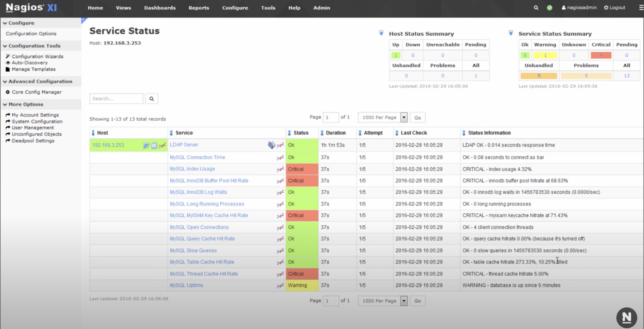
Task: Click the tag icon on LDAP Server row
Action: pos(271,145)
